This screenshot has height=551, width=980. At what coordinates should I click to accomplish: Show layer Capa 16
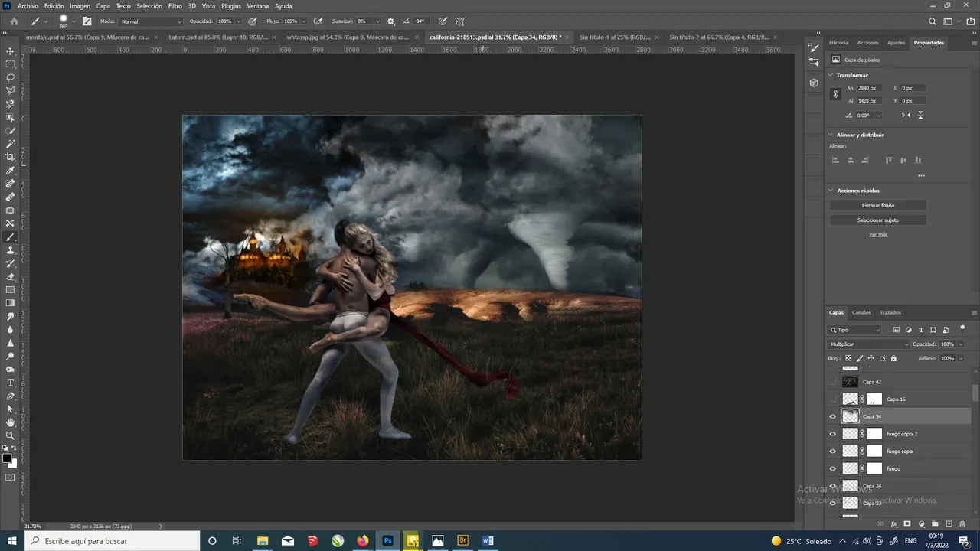click(x=833, y=399)
